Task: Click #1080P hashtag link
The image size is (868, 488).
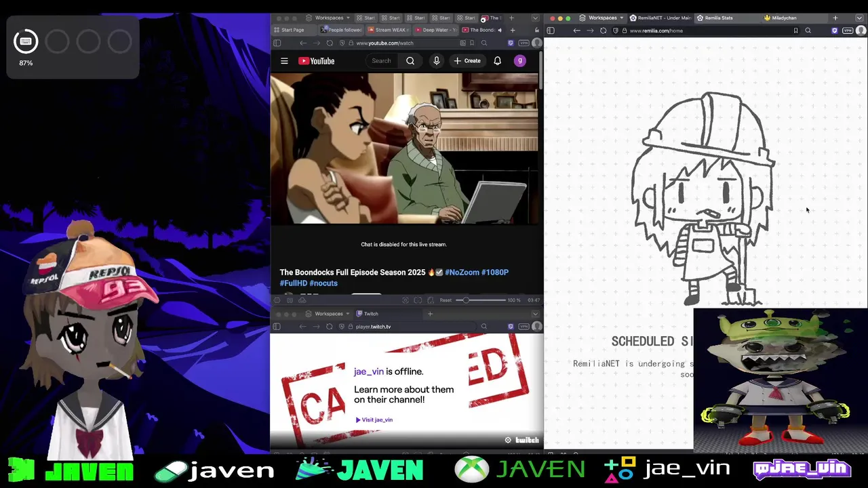Action: tap(495, 272)
